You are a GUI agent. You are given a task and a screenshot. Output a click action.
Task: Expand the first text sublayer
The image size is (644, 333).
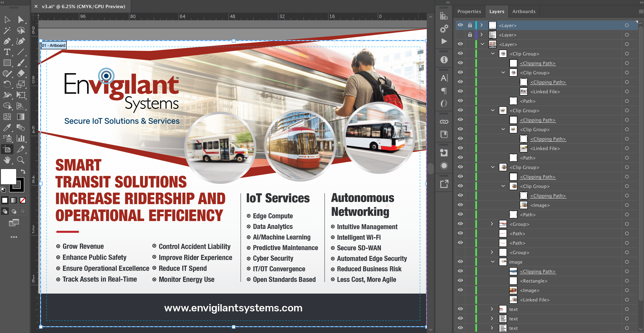click(492, 309)
